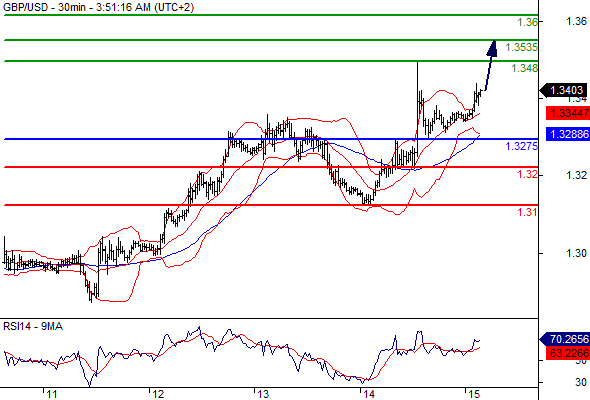Screen dimensions: 590x400
Task: Click date marker 14 on time axis
Action: (369, 394)
